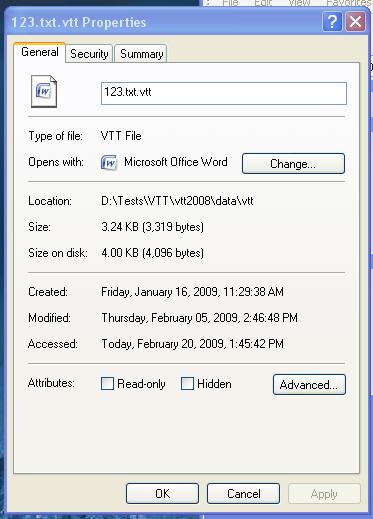The image size is (373, 519).
Task: Click the Change... button
Action: (293, 164)
